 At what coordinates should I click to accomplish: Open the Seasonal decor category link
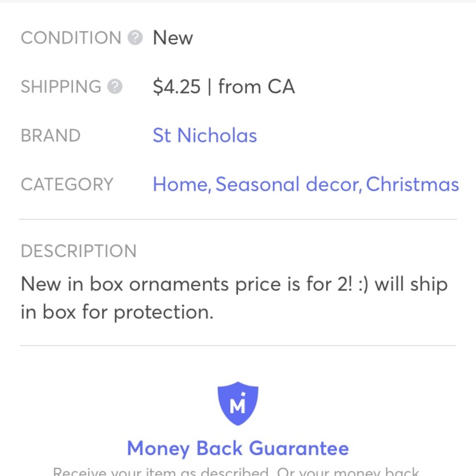[x=288, y=184]
